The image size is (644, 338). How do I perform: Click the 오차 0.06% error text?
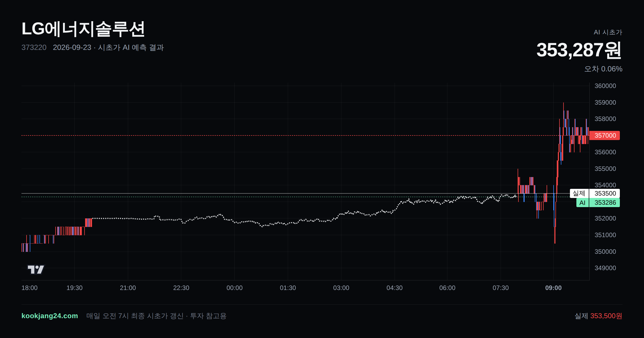603,69
